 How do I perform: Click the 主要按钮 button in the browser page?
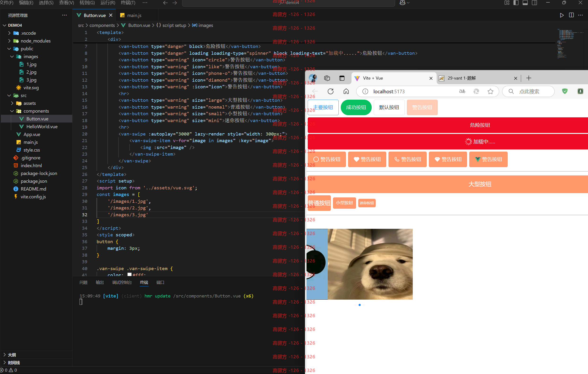coord(323,107)
